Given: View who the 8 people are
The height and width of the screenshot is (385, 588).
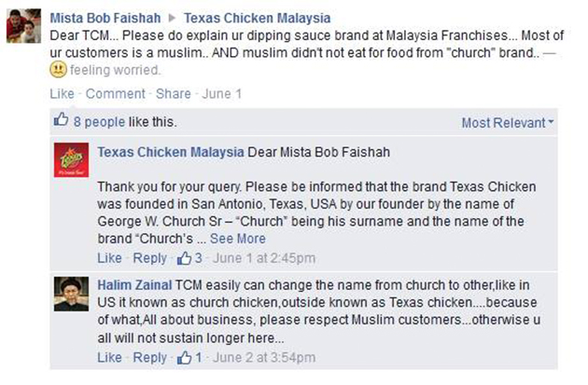Looking at the screenshot, I should click(x=99, y=122).
